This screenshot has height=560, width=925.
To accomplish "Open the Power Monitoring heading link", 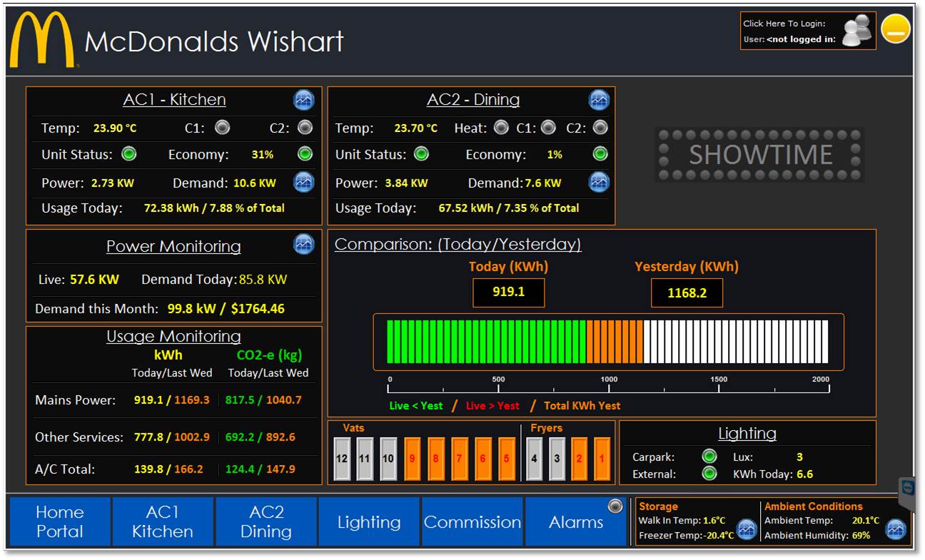I will click(173, 247).
